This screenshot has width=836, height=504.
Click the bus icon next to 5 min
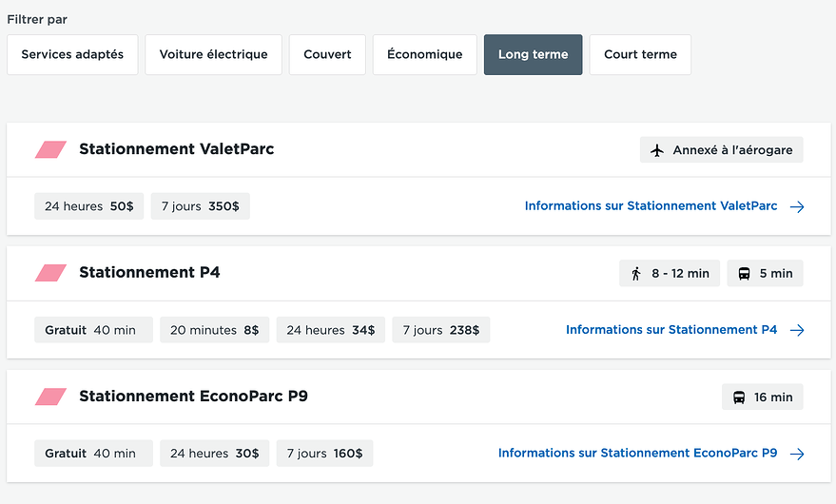click(x=744, y=274)
